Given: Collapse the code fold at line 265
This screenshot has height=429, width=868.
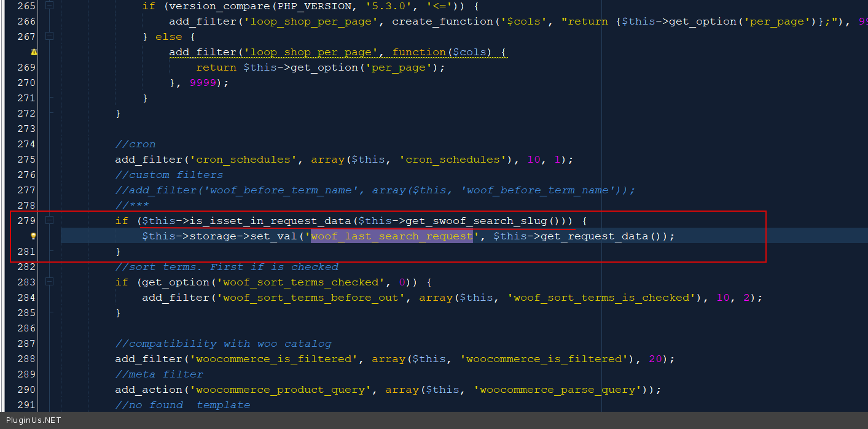Looking at the screenshot, I should (49, 6).
